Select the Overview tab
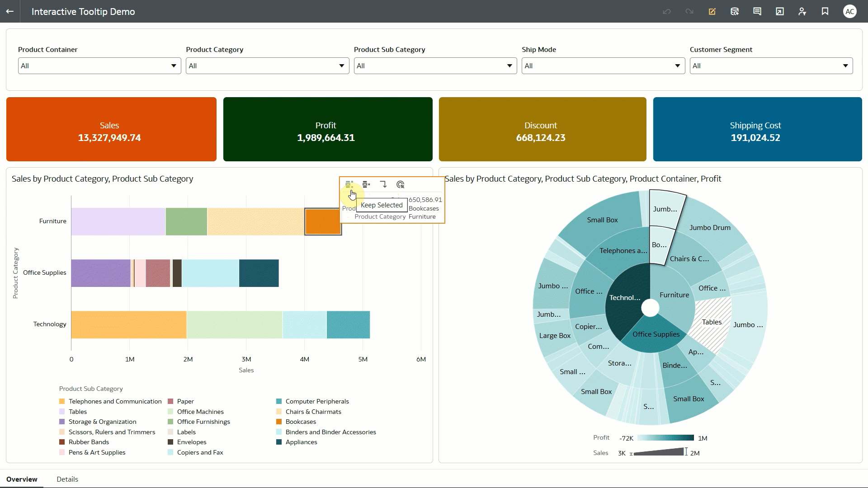Image resolution: width=868 pixels, height=488 pixels. (x=22, y=479)
